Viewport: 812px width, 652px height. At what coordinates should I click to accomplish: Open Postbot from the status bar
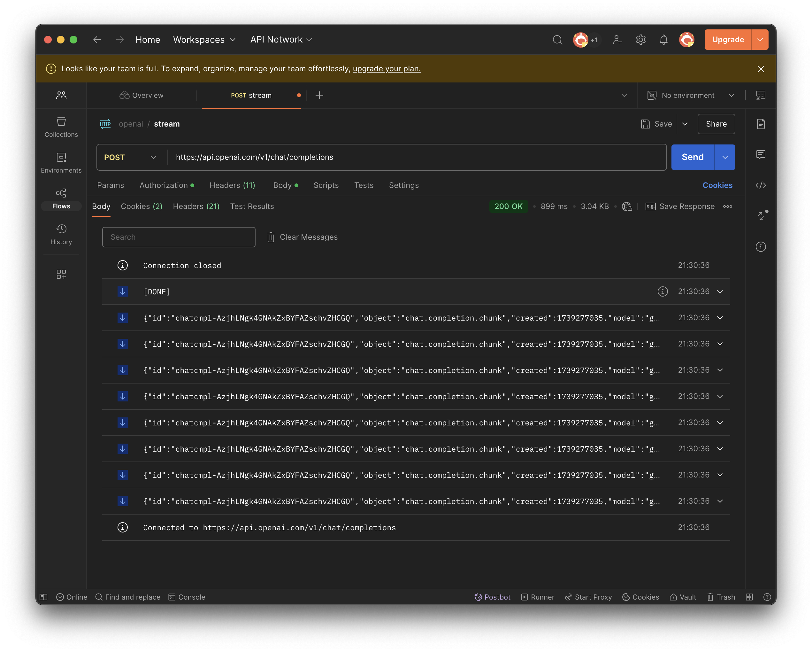pos(492,597)
